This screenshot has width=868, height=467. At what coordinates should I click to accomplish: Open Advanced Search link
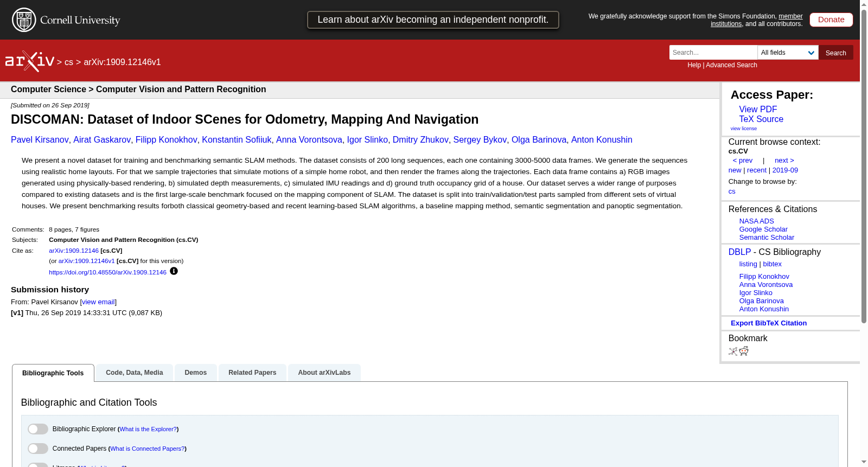(x=731, y=65)
